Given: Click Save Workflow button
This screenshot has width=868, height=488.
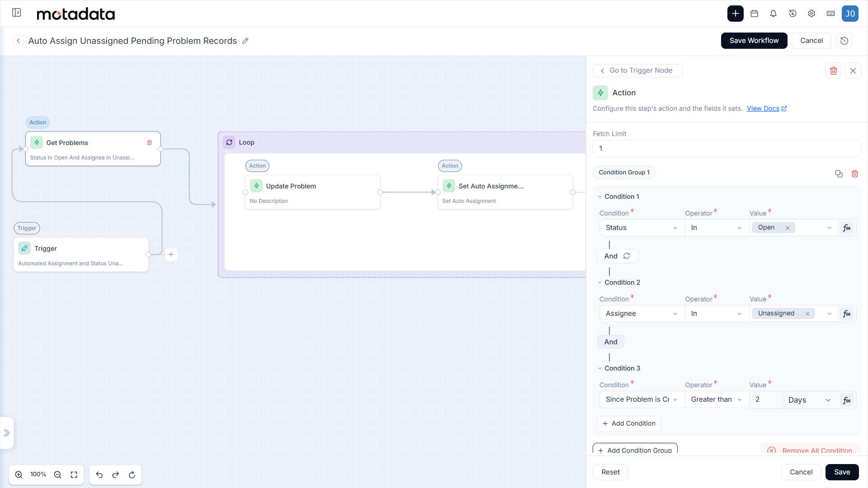Looking at the screenshot, I should click(x=754, y=41).
